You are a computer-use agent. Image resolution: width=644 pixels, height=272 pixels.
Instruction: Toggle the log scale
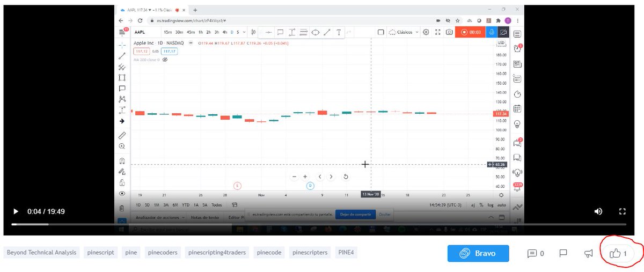coord(490,204)
